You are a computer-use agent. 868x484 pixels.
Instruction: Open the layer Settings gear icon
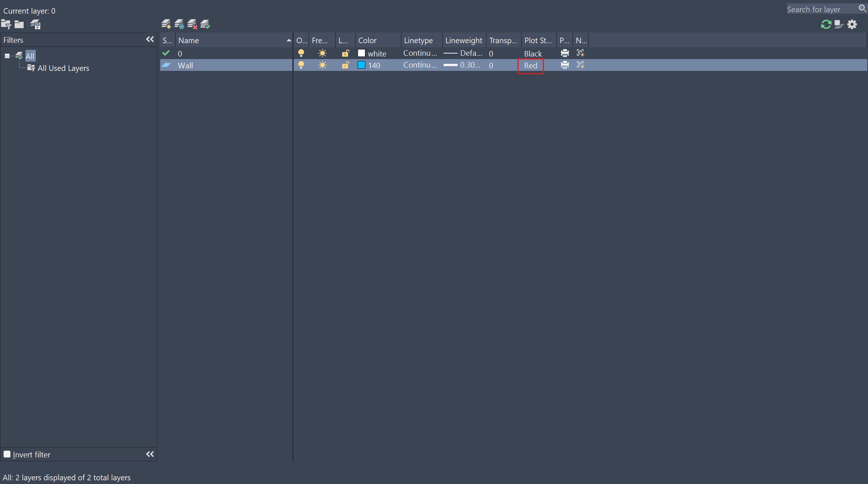point(852,24)
